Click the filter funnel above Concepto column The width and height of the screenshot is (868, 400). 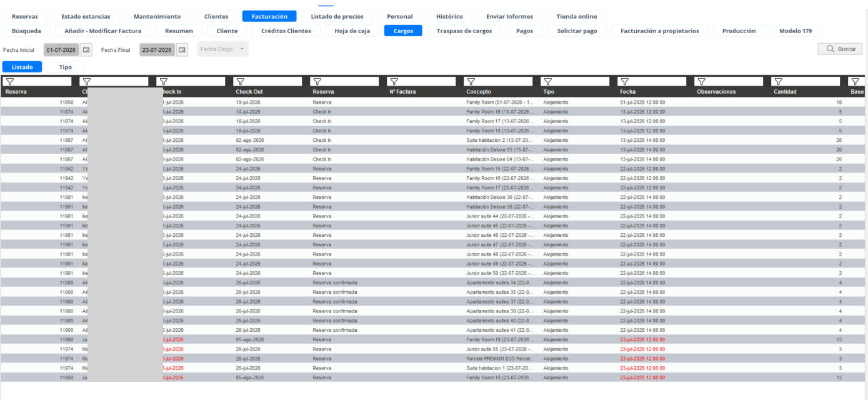[x=471, y=81]
